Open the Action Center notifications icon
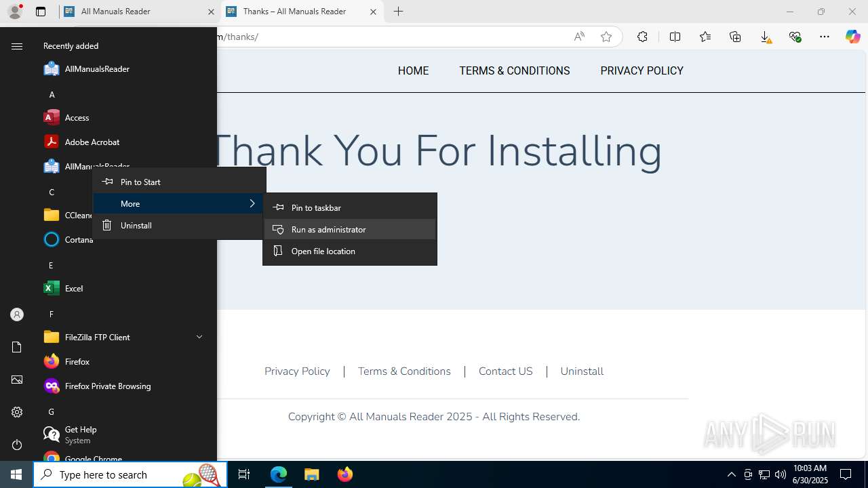This screenshot has width=868, height=488. point(846,474)
